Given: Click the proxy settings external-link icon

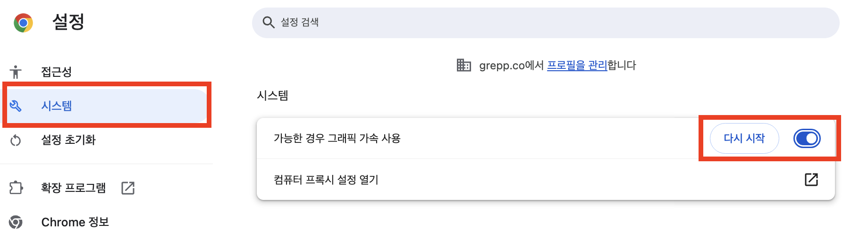Looking at the screenshot, I should pyautogui.click(x=811, y=180).
